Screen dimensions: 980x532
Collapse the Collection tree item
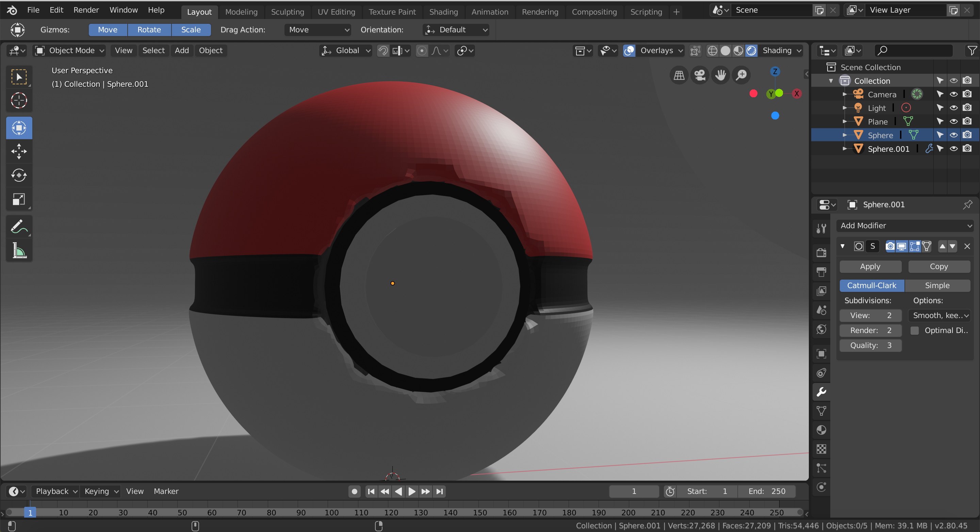tap(831, 81)
